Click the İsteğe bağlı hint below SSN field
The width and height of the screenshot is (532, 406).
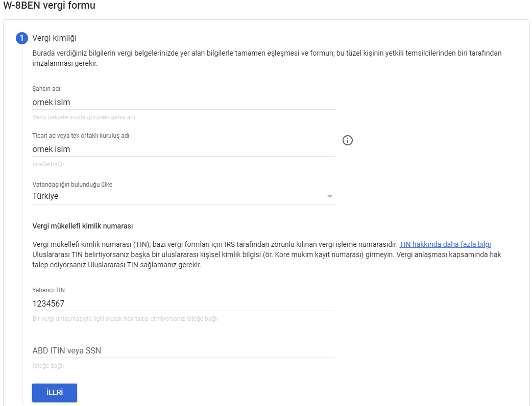(x=48, y=366)
